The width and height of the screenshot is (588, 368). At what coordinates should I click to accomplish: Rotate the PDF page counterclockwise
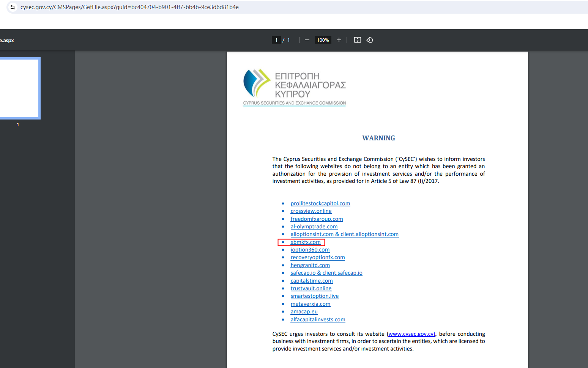(370, 40)
